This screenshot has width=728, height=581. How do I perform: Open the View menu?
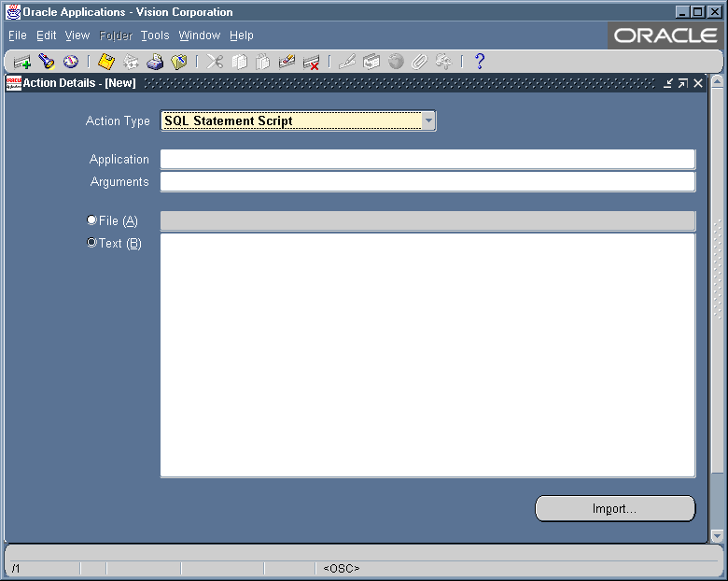[x=77, y=35]
